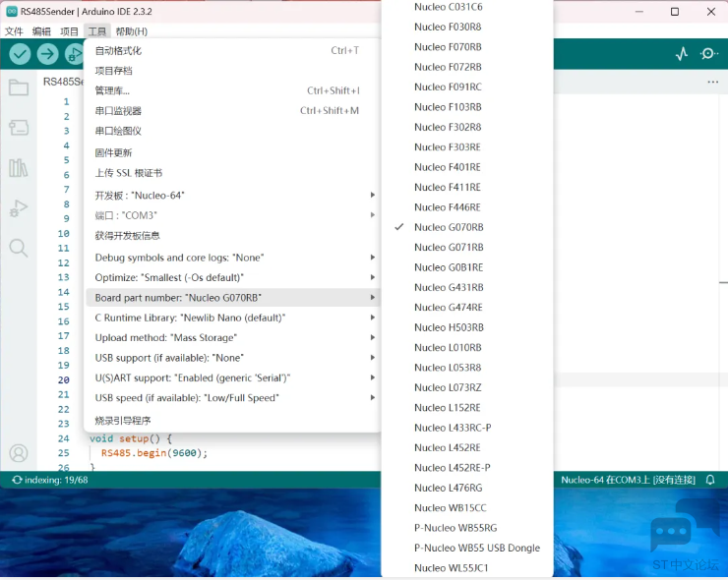Choose 上传 SSL 根证书 menu entry
This screenshot has width=728, height=580.
coord(233,173)
